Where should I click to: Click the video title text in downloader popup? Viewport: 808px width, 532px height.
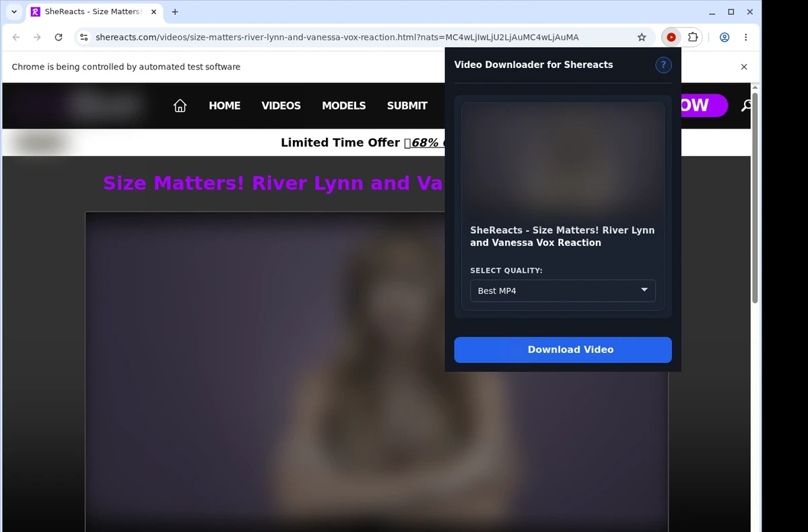click(562, 236)
